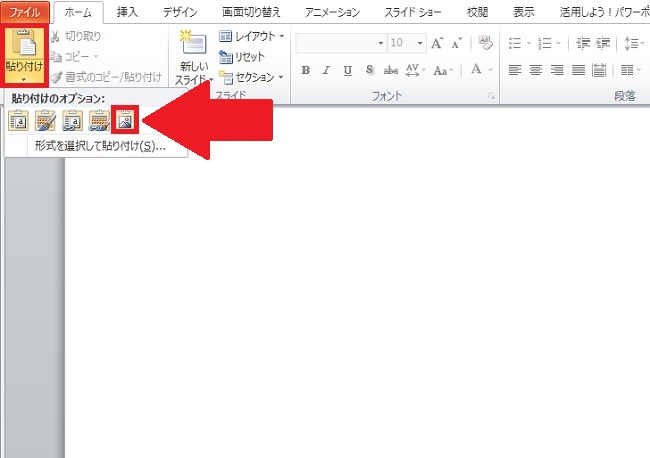Center align text
This screenshot has width=650, height=458.
point(536,70)
